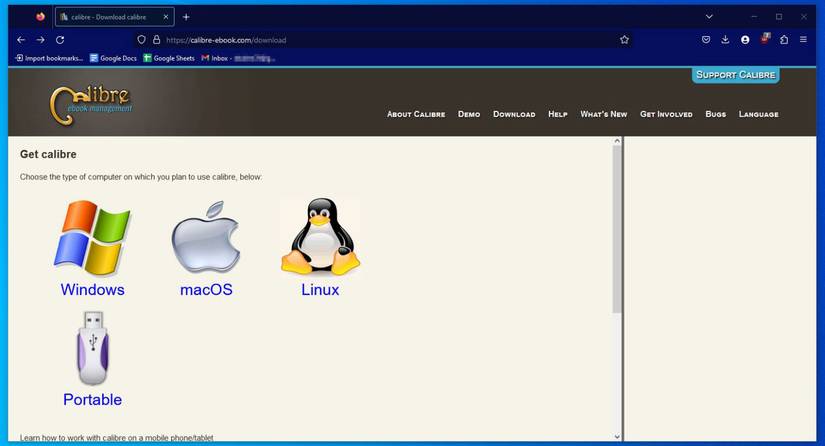
Task: Click the red extension badge icon
Action: pyautogui.click(x=765, y=38)
